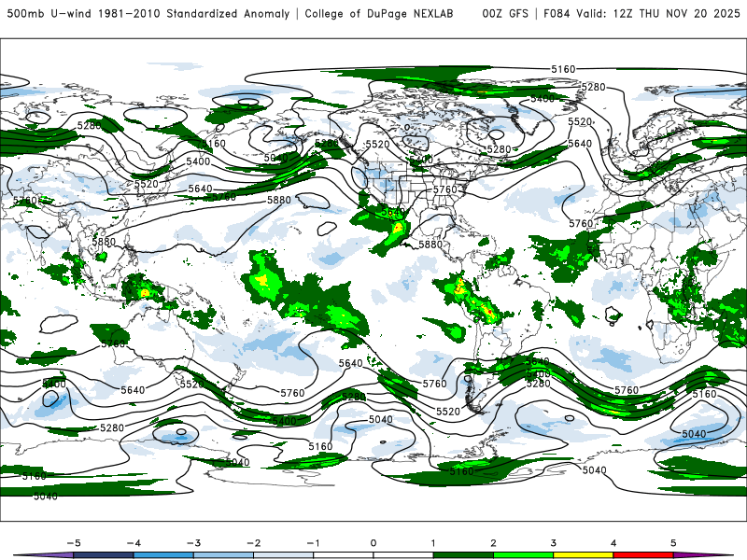
Task: Click the bright green 2 to 3 colorbar segment
Action: coord(524,555)
